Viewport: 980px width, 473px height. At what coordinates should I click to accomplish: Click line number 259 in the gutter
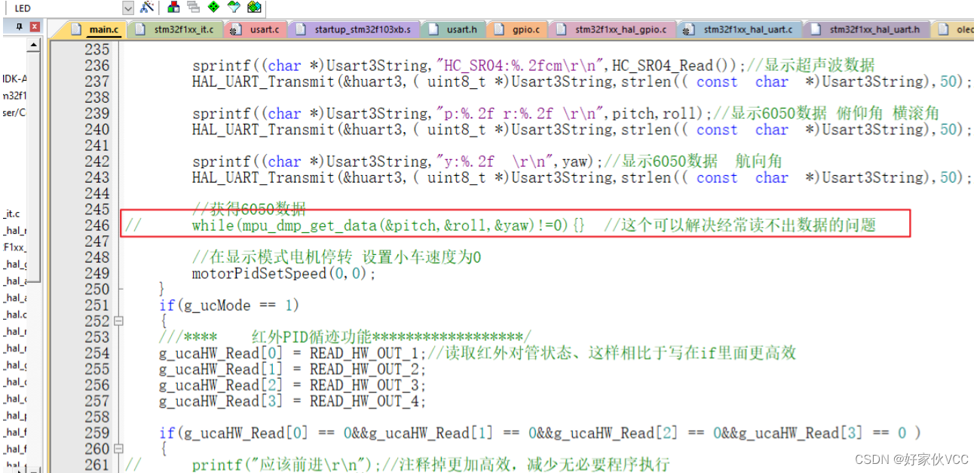tap(96, 433)
